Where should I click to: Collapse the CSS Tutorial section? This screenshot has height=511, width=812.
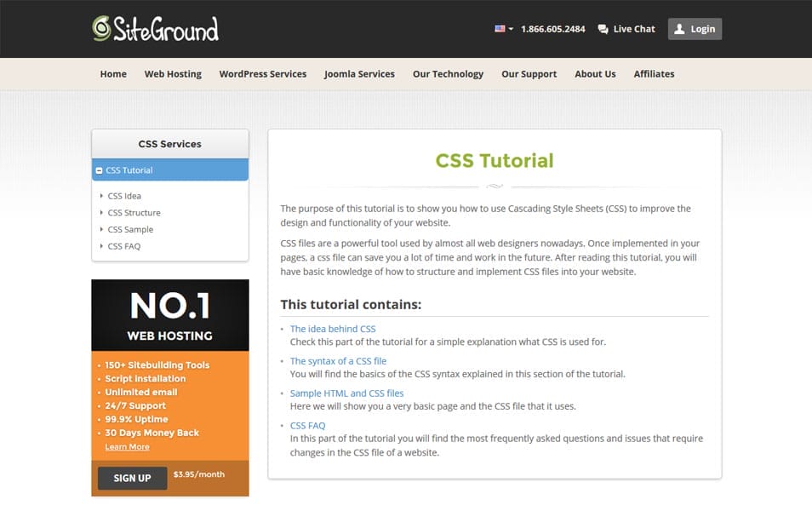pos(99,169)
